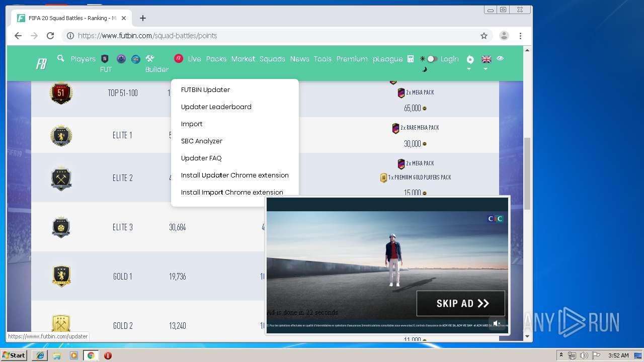Close the FIFA 20 Squad Battles tab
The width and height of the screenshot is (644, 362).
[x=124, y=18]
